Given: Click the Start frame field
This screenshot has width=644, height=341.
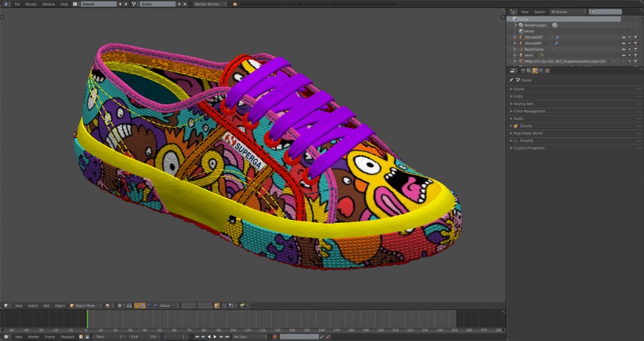Looking at the screenshot, I should 109,337.
